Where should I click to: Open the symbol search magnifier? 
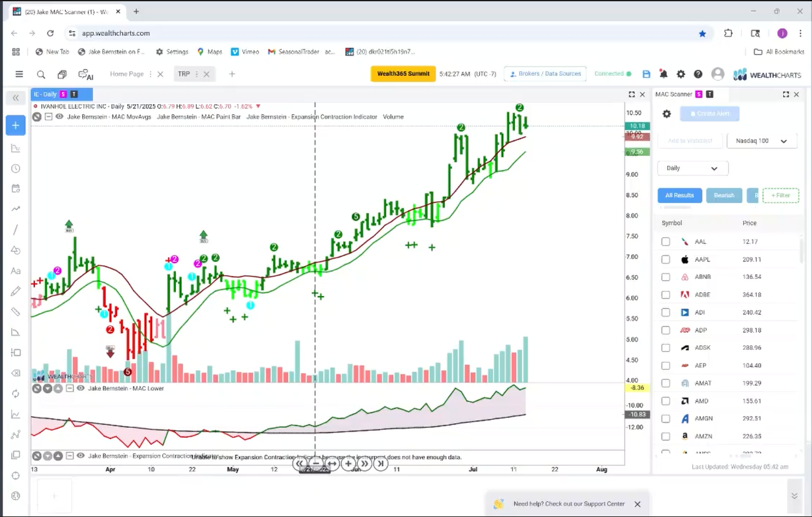(41, 74)
